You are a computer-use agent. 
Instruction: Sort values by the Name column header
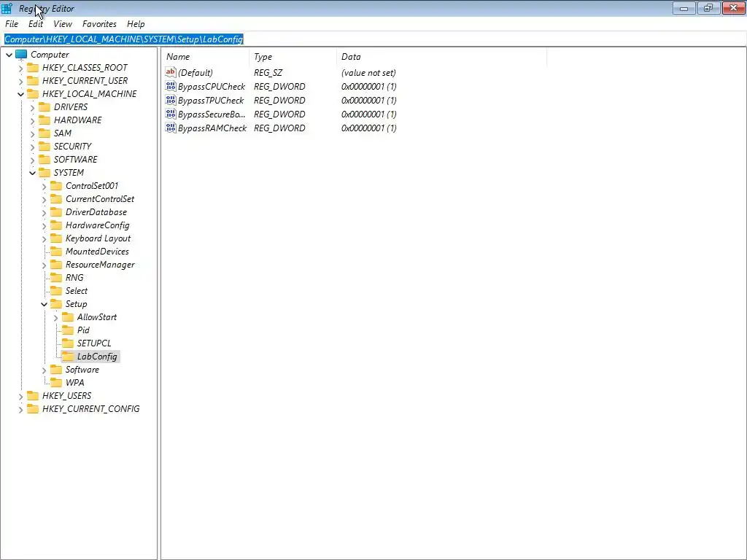[205, 57]
